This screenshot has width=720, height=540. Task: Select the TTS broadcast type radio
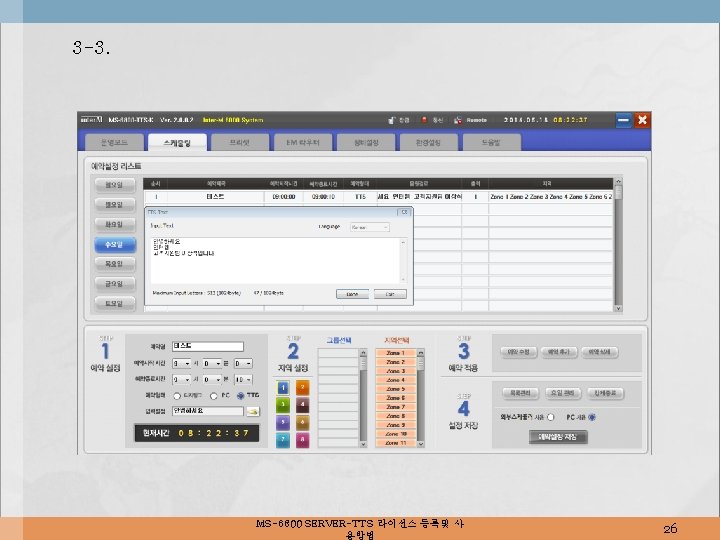pos(240,396)
